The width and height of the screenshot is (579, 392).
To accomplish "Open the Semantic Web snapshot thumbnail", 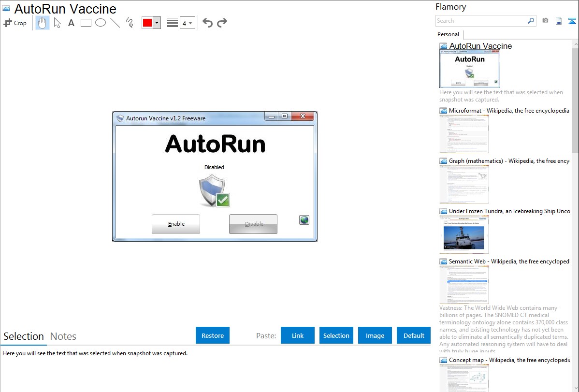I will (464, 285).
